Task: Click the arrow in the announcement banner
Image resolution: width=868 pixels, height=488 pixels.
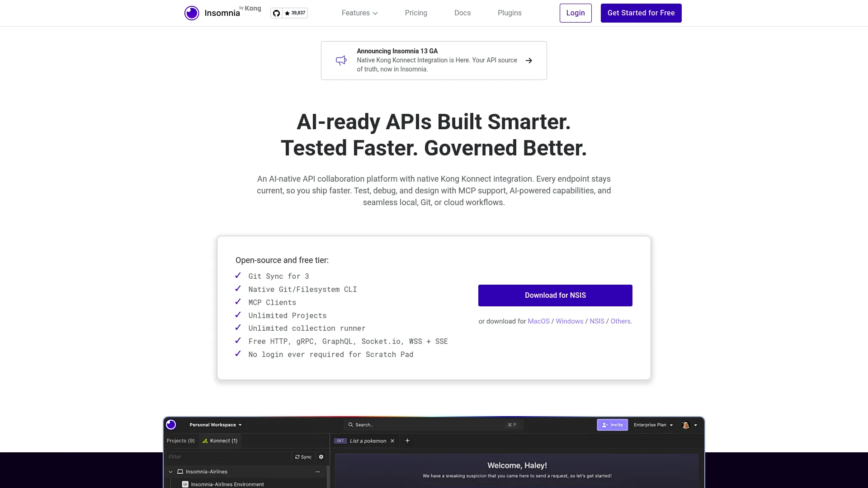Action: [529, 61]
